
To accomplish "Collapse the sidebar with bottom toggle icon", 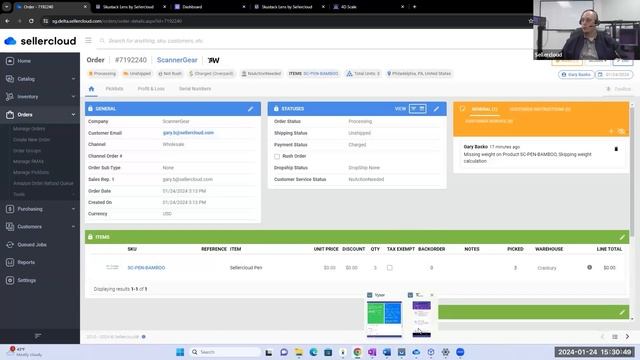I will (x=38, y=336).
